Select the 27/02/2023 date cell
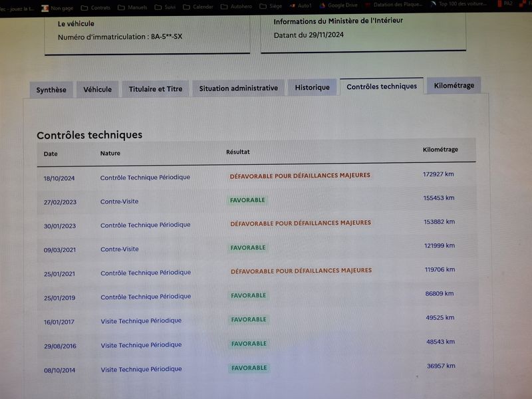Screen dimensions: 532x399 [60, 202]
